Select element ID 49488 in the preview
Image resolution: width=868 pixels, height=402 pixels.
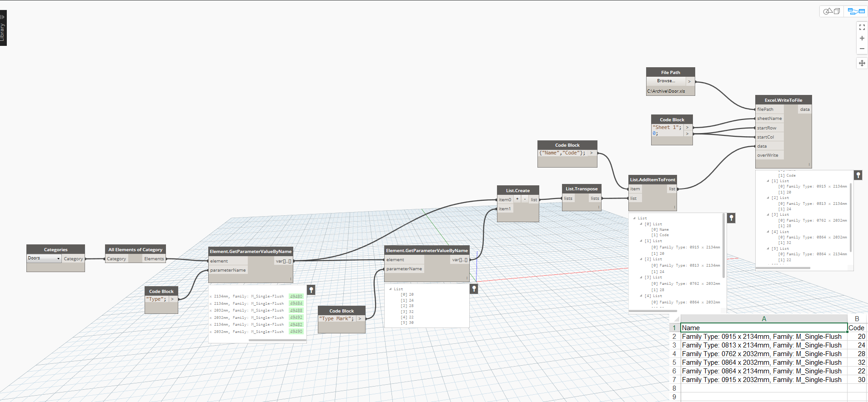pyautogui.click(x=296, y=311)
